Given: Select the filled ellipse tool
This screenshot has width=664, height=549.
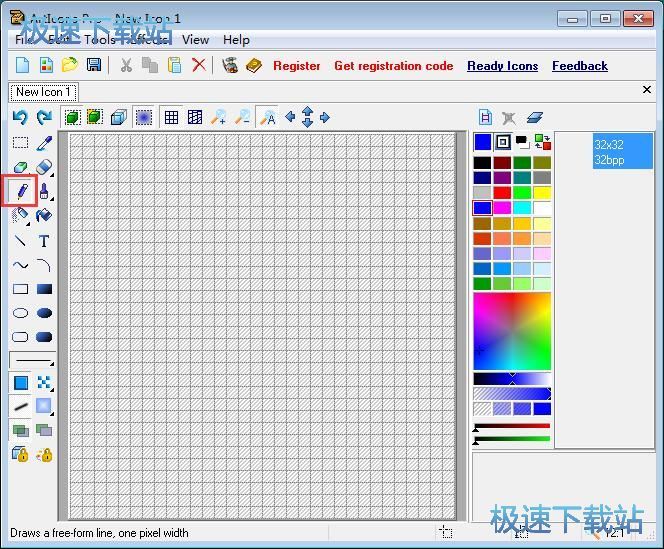Looking at the screenshot, I should (x=44, y=313).
